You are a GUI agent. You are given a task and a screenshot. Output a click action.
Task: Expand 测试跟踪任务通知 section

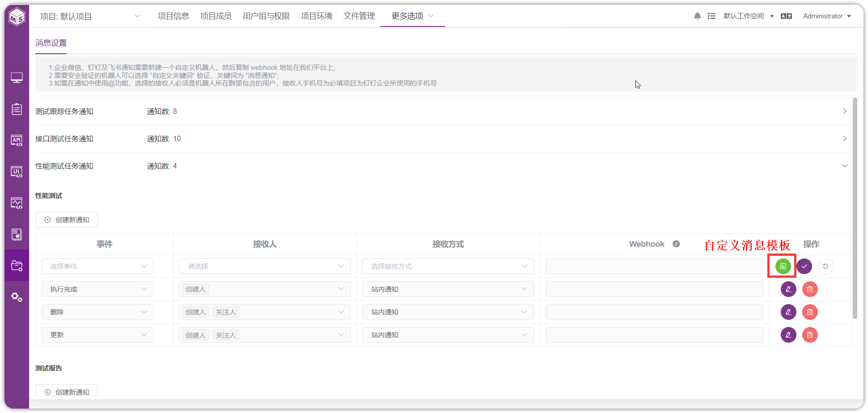845,111
